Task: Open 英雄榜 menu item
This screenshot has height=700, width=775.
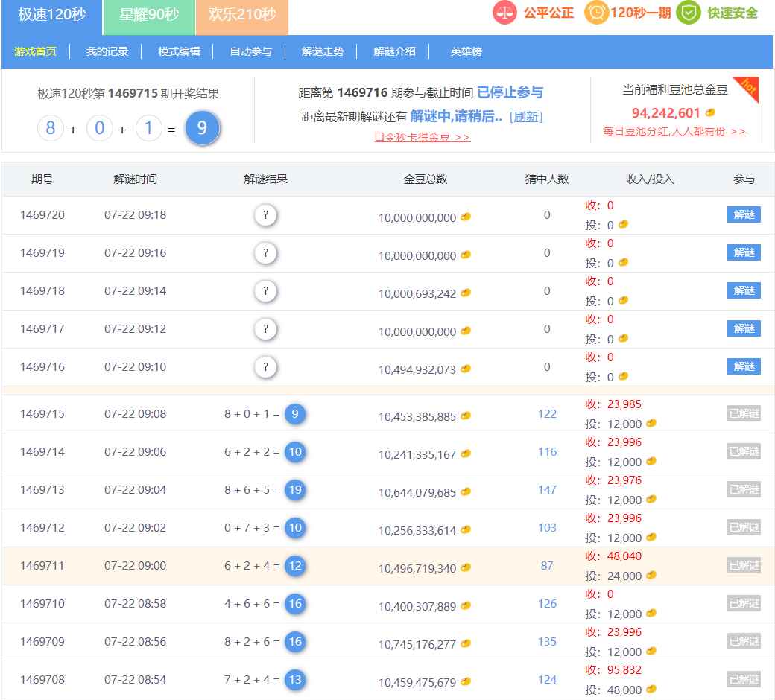Action: coord(466,51)
